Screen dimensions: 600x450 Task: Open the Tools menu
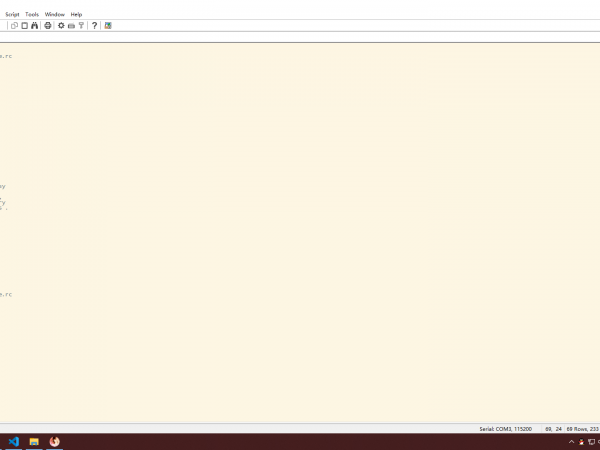pyautogui.click(x=32, y=14)
